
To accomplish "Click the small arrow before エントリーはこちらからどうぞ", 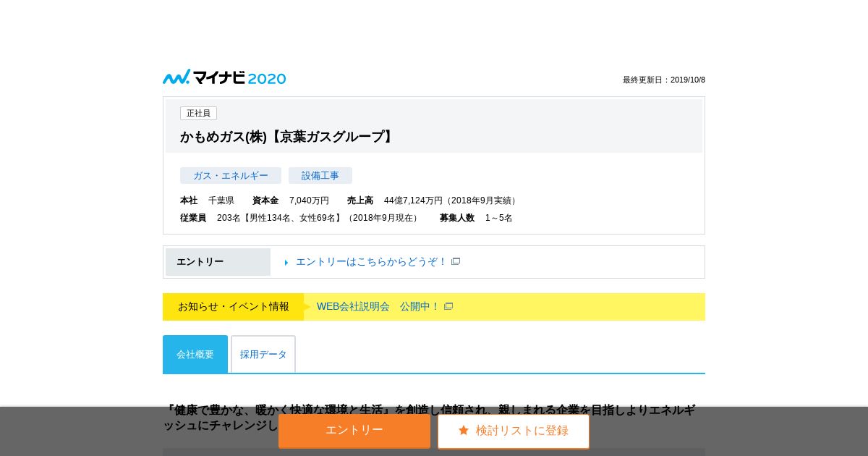I will tap(286, 263).
